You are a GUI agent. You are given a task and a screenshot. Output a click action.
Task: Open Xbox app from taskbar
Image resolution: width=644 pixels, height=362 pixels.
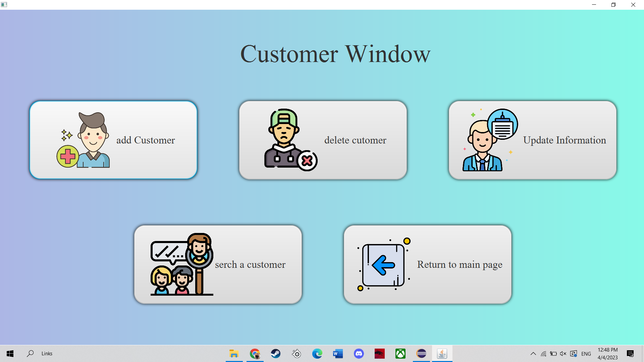[x=400, y=354]
